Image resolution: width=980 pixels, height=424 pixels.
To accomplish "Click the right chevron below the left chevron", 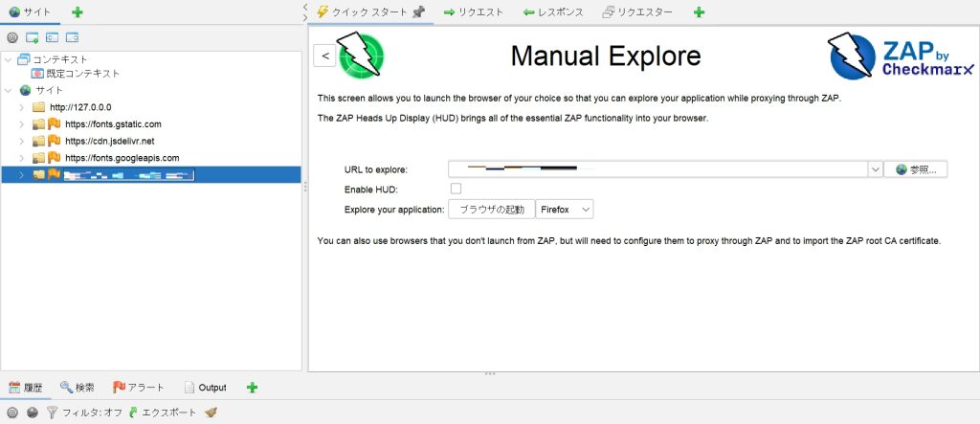I will pyautogui.click(x=305, y=17).
